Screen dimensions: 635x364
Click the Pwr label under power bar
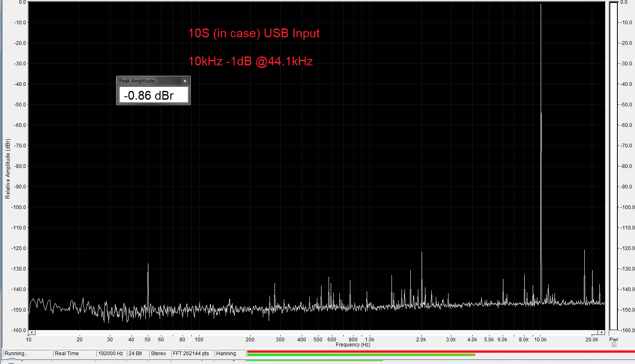click(x=614, y=340)
